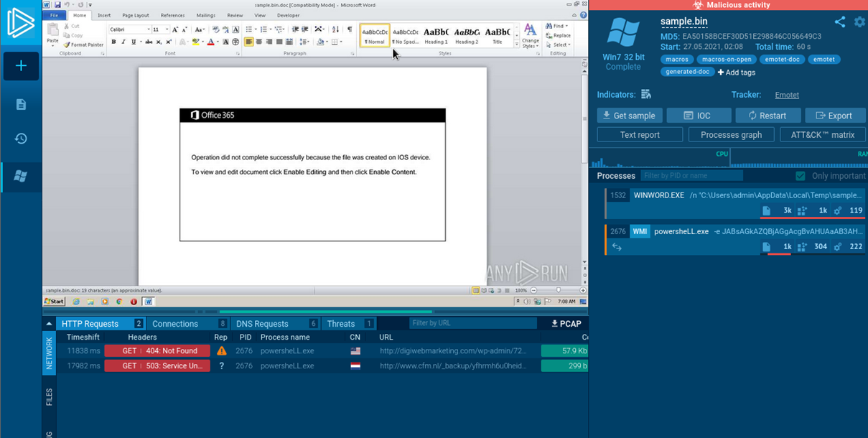Open the Threats tab

pos(341,324)
